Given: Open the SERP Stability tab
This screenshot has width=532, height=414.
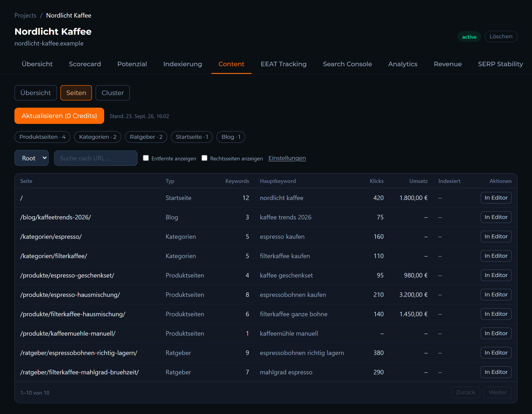Looking at the screenshot, I should [500, 64].
